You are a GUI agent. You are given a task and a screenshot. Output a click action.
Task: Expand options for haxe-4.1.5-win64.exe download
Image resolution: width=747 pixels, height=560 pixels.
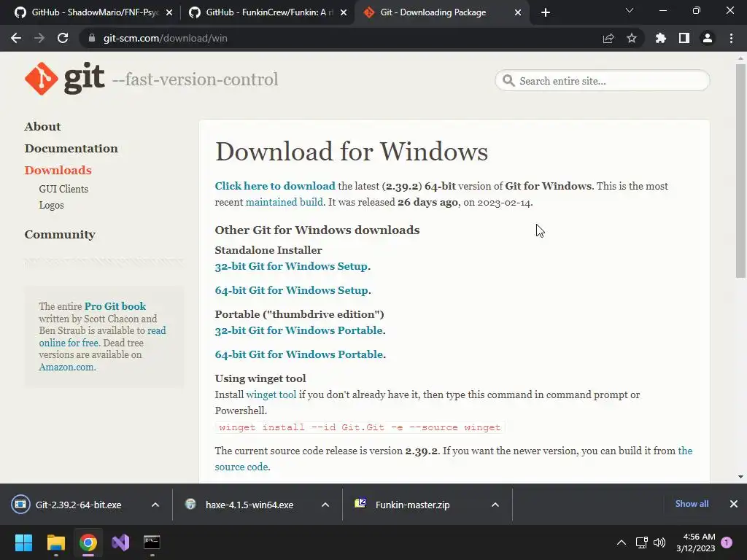[x=325, y=505]
